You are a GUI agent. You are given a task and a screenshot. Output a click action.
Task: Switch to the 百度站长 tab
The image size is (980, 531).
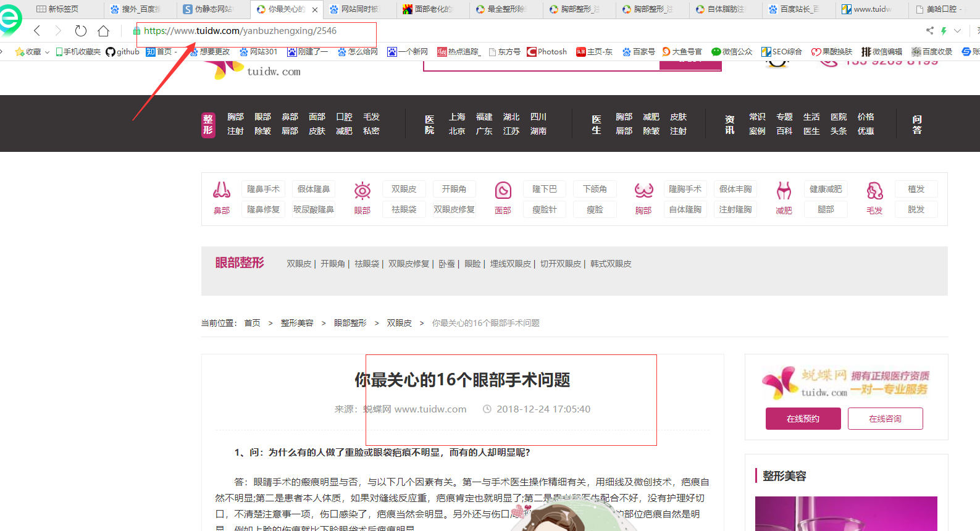click(x=800, y=9)
